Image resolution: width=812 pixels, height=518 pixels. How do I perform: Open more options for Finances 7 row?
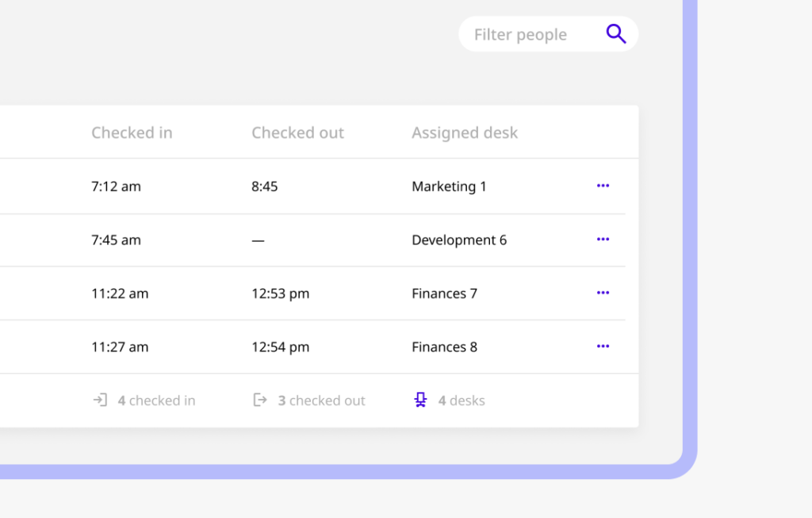(x=603, y=293)
